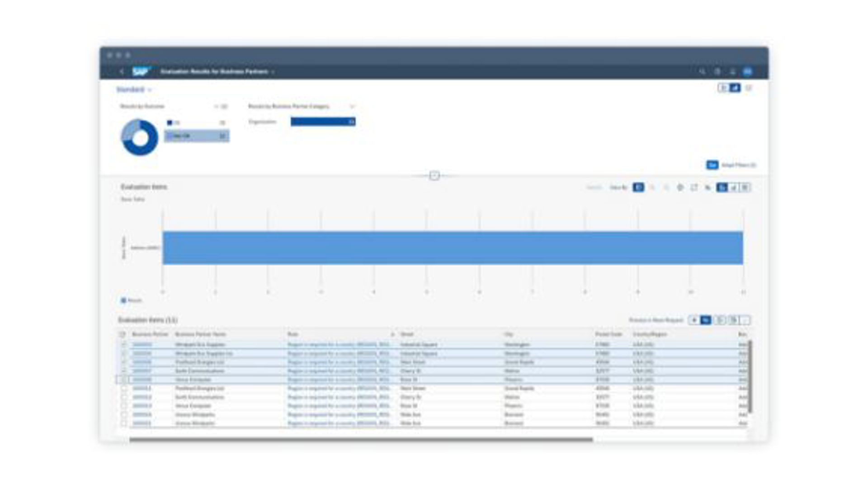Image resolution: width=868 pixels, height=488 pixels.
Task: Toggle full screen for the Evaluation Items chart
Action: [694, 188]
